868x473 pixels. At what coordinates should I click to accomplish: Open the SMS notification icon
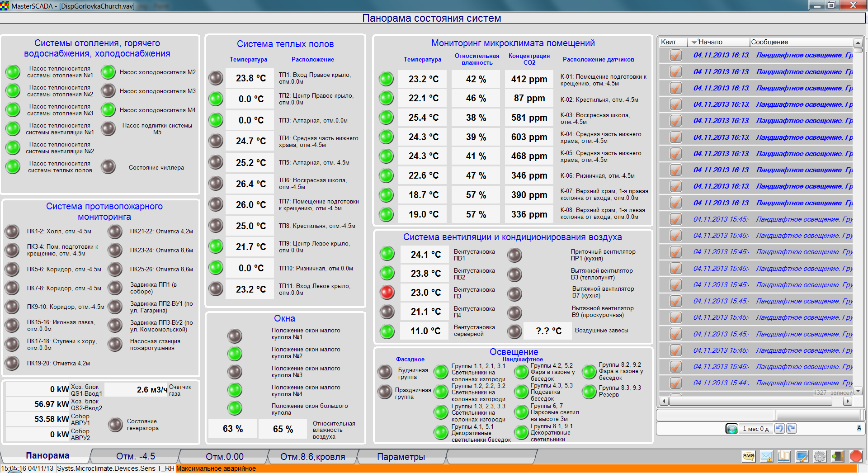pos(749,456)
